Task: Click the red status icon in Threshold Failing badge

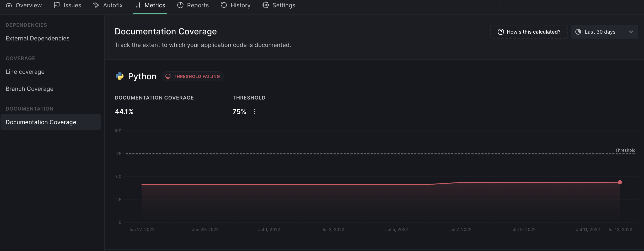Action: pos(168,76)
